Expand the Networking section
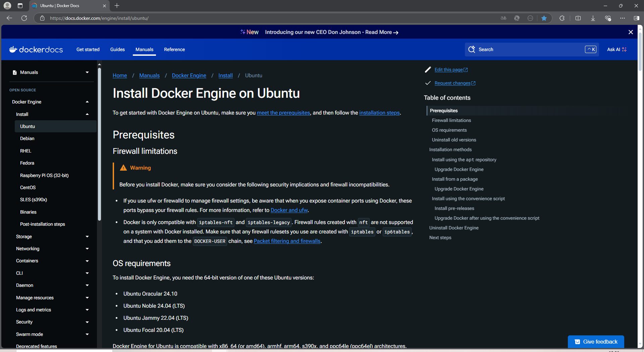Screen dimensions: 644x352 87,249
